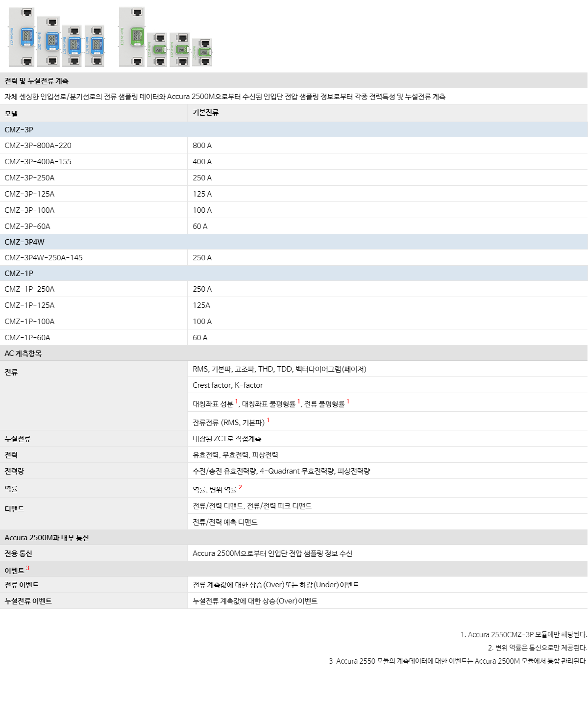The width and height of the screenshot is (588, 701).
Task: Click the '전력량' row label
Action: pyautogui.click(x=14, y=471)
